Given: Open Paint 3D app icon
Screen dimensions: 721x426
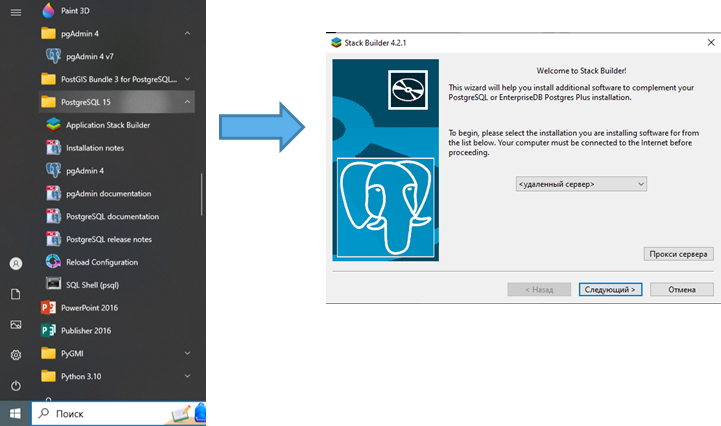Looking at the screenshot, I should [48, 10].
